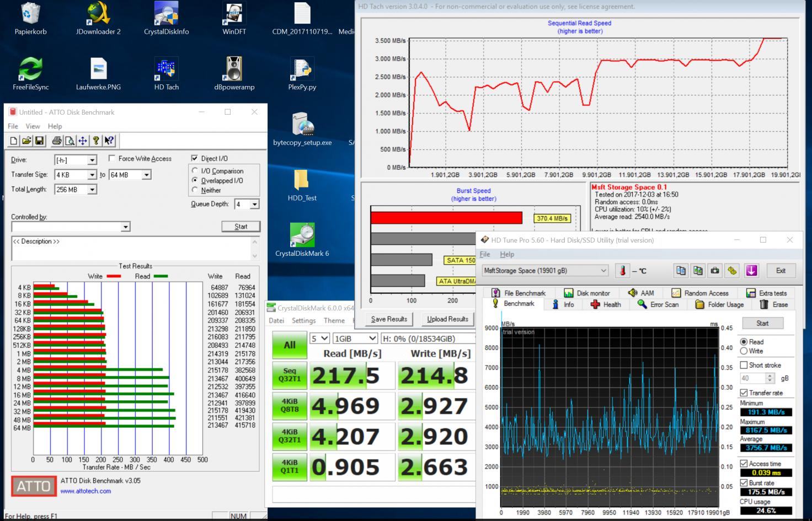The width and height of the screenshot is (812, 521).
Task: Click New document icon in ATTO toolbar
Action: pyautogui.click(x=14, y=141)
